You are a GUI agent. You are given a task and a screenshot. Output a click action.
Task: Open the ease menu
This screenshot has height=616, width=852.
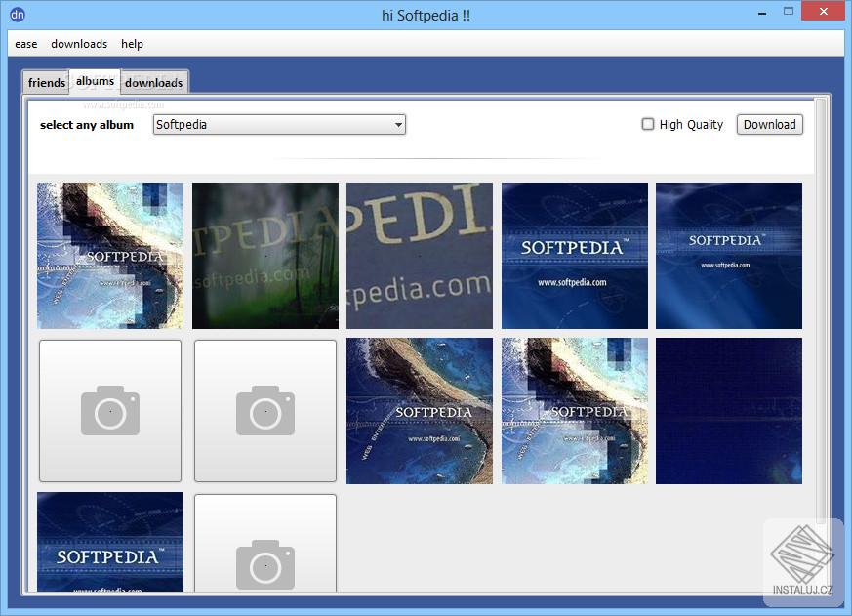(26, 44)
